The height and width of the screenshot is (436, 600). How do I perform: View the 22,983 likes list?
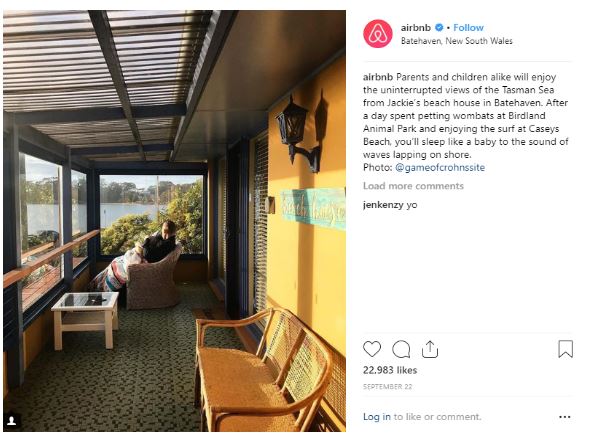pos(390,370)
